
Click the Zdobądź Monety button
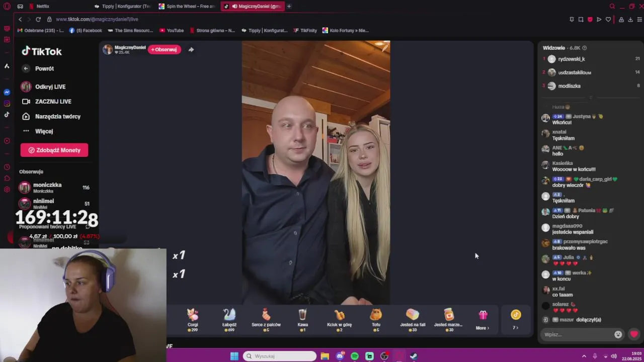(x=54, y=150)
